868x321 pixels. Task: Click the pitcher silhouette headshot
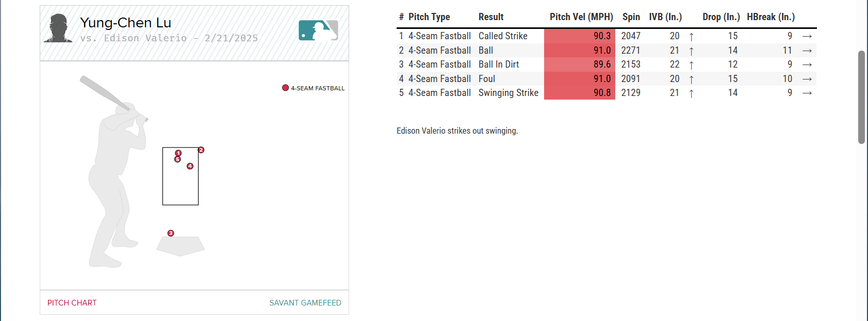click(x=58, y=28)
